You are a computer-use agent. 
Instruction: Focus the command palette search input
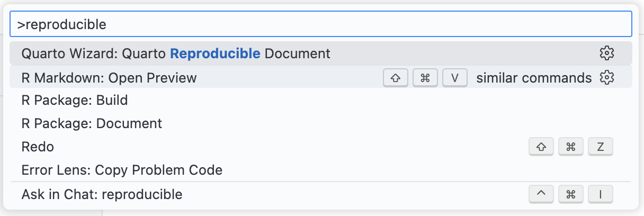click(x=318, y=24)
